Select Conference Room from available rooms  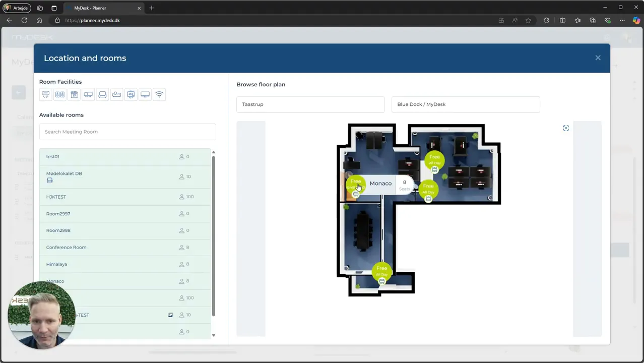[x=125, y=248]
